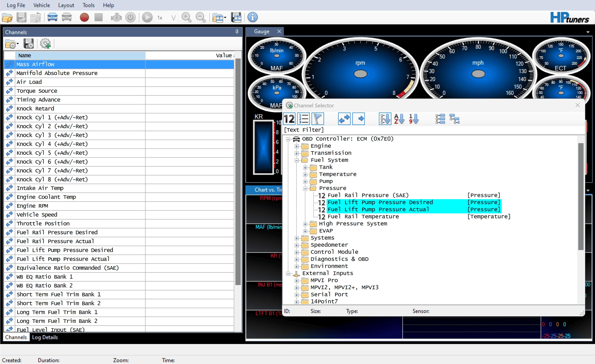Screen dimensions: 595x364
Task: Start scanning with the red record button
Action: pyautogui.click(x=84, y=17)
